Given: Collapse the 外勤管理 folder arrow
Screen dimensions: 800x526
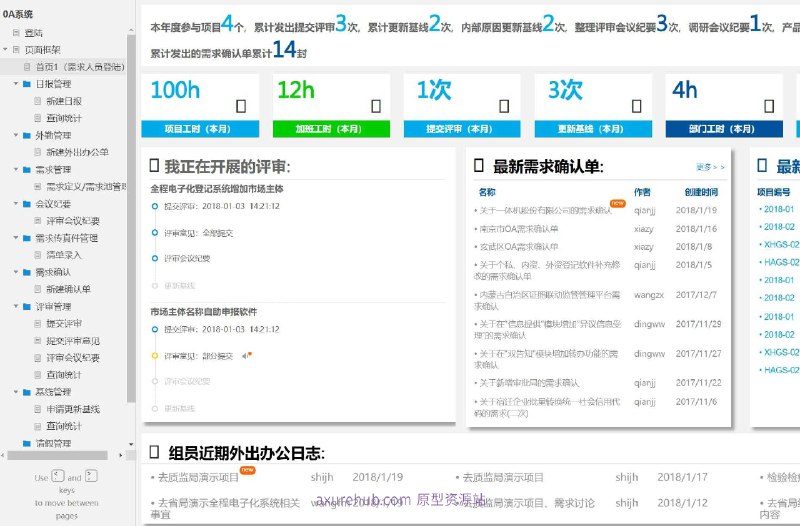Looking at the screenshot, I should (16, 135).
